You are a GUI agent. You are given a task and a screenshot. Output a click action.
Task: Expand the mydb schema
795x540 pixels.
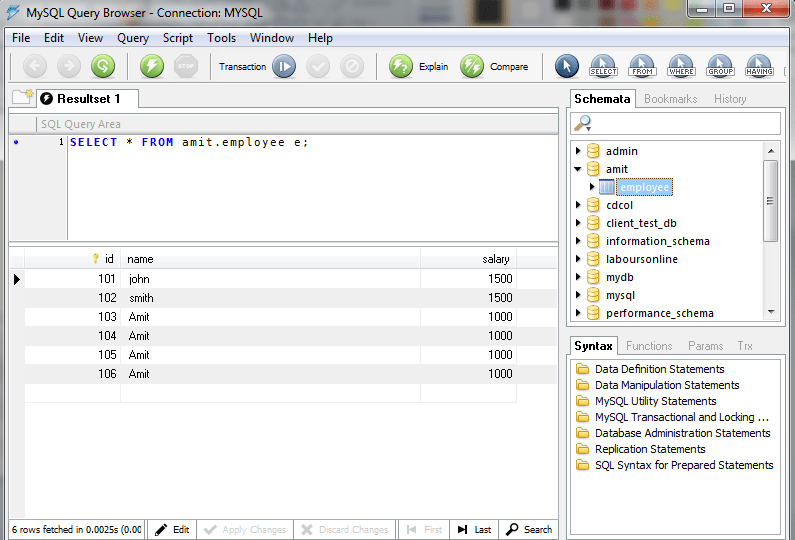coord(578,277)
